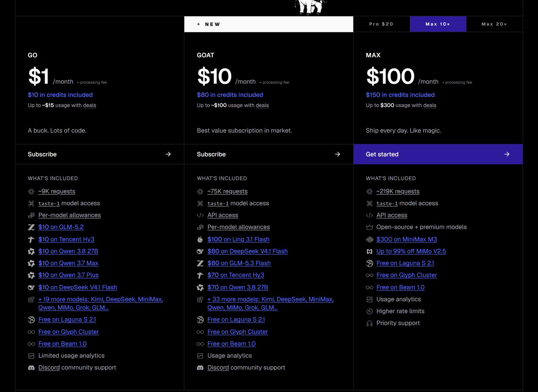Click the grid icon beside + 19 more models
The height and width of the screenshot is (392, 538).
[32, 299]
